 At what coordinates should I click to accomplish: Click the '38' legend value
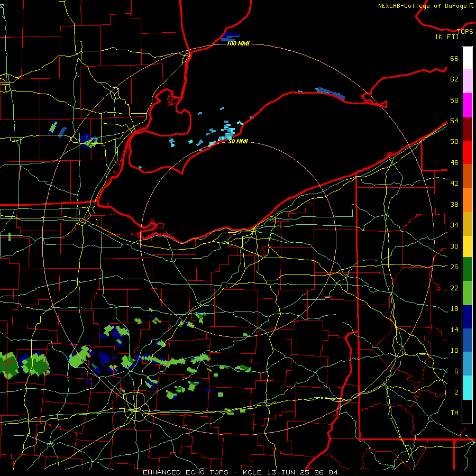coord(454,204)
